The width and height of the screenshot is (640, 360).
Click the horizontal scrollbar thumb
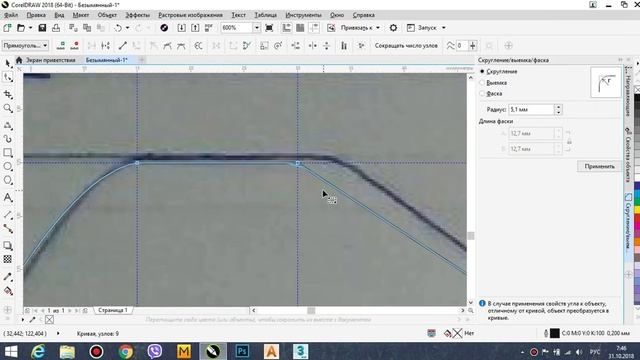tap(311, 311)
